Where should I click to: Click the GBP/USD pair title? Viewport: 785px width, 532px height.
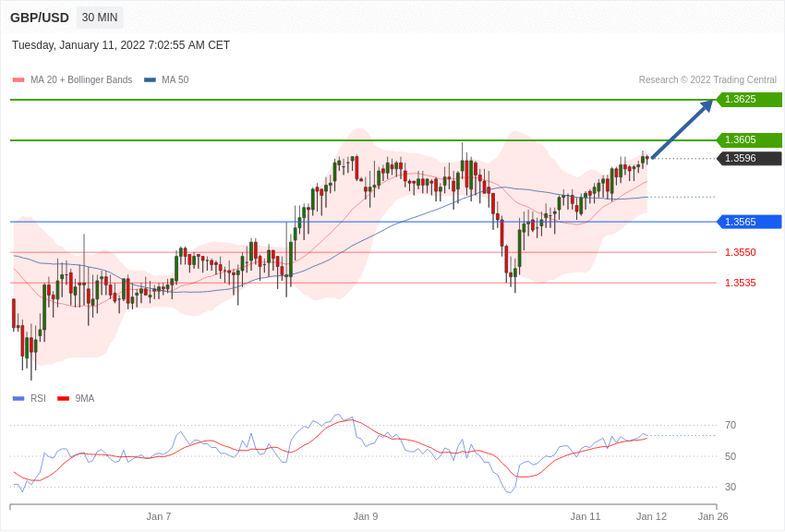[40, 18]
